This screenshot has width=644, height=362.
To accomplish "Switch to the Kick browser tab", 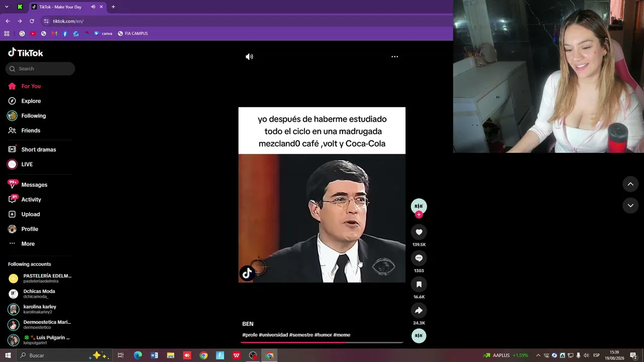I will pos(20,7).
